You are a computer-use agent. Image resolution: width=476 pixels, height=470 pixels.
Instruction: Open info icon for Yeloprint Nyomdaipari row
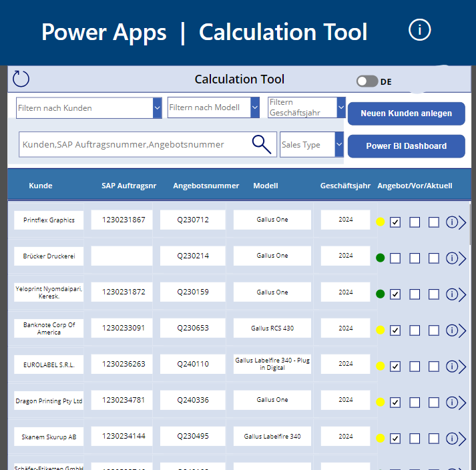coord(451,294)
